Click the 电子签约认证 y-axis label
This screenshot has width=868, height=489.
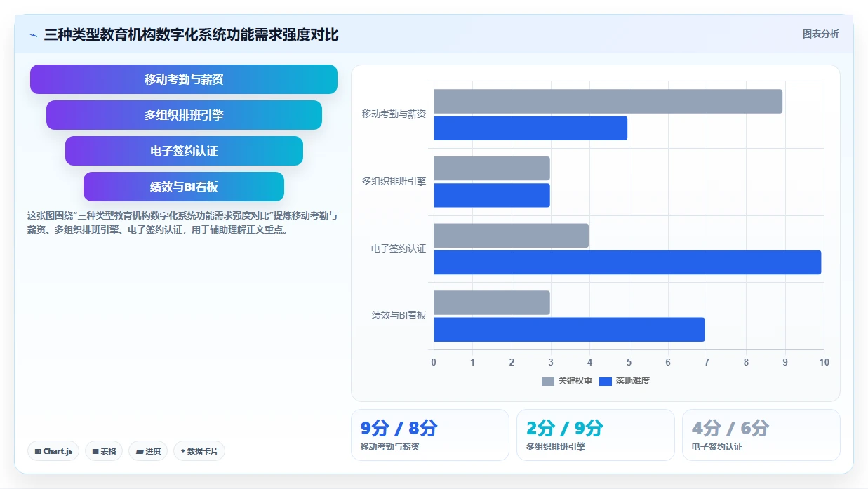(399, 249)
